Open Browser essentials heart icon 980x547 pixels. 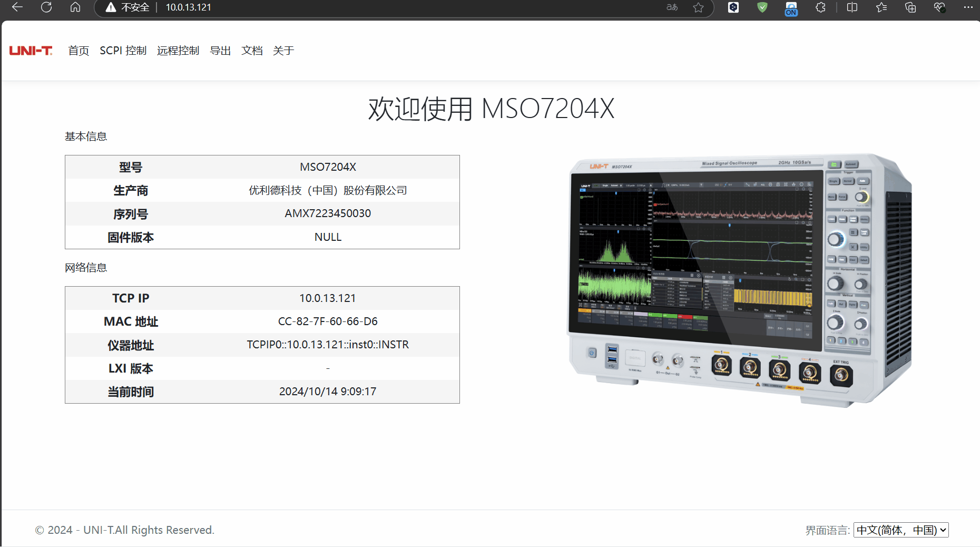939,7
